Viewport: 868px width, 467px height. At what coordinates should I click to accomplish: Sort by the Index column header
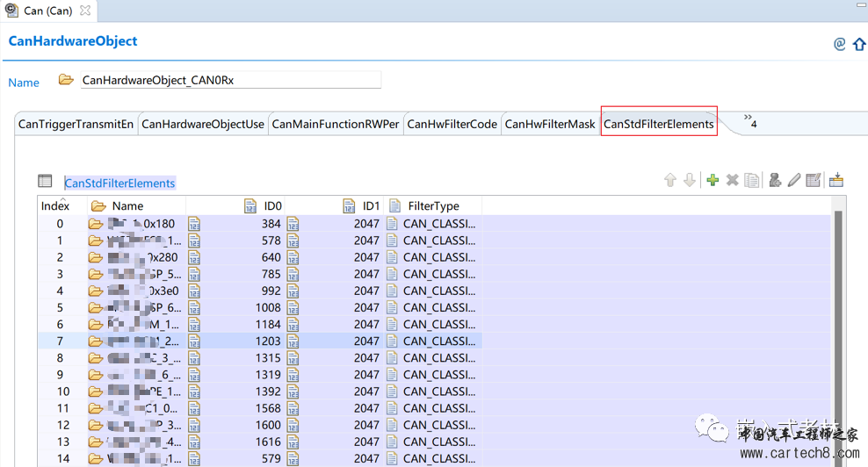[x=55, y=205]
